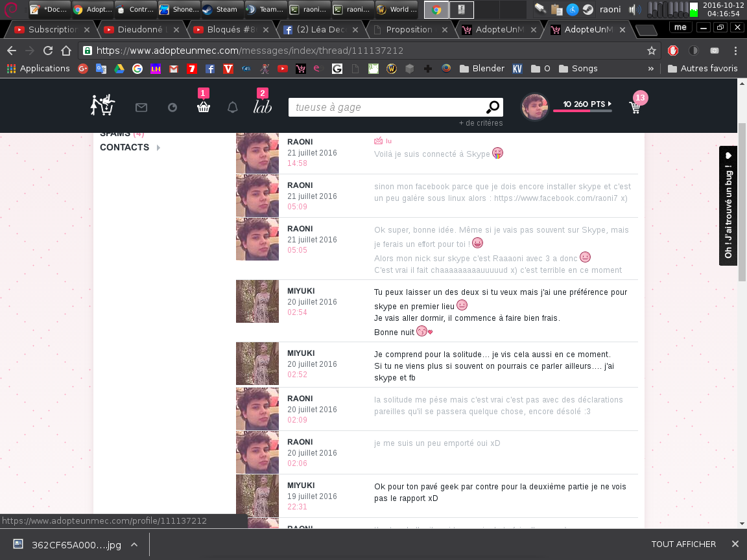The image size is (747, 560).
Task: Open the Google Drive bookmark
Action: [x=119, y=69]
